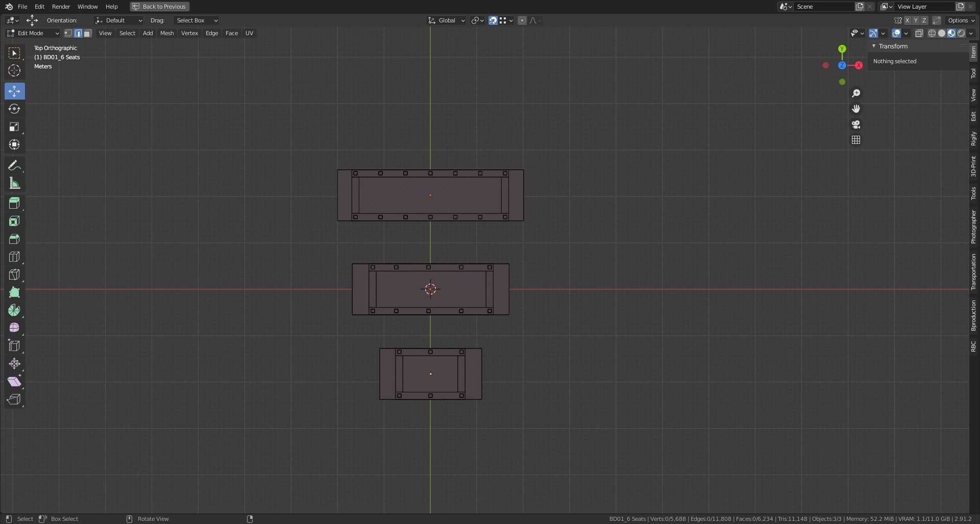Pick the Edge Slide tool
This screenshot has width=980, height=524.
coord(14,346)
